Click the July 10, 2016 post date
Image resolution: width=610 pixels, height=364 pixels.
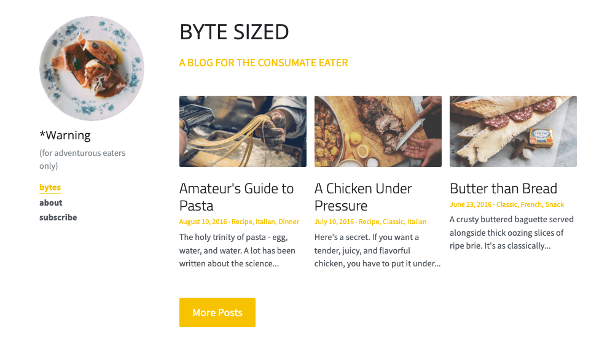point(334,222)
